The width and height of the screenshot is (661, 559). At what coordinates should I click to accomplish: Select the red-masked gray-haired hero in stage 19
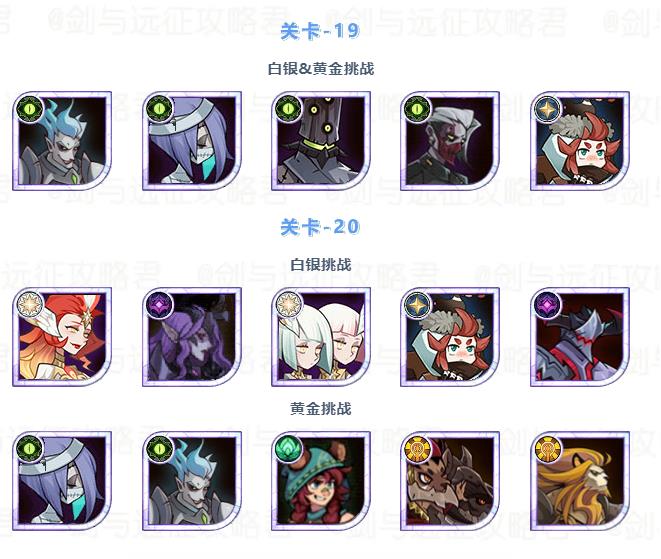(x=450, y=141)
